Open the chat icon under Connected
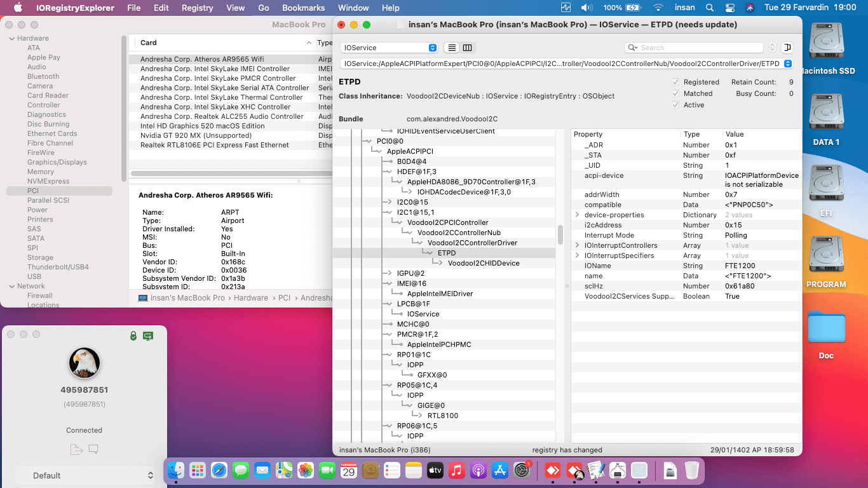868x488 pixels. [x=93, y=449]
